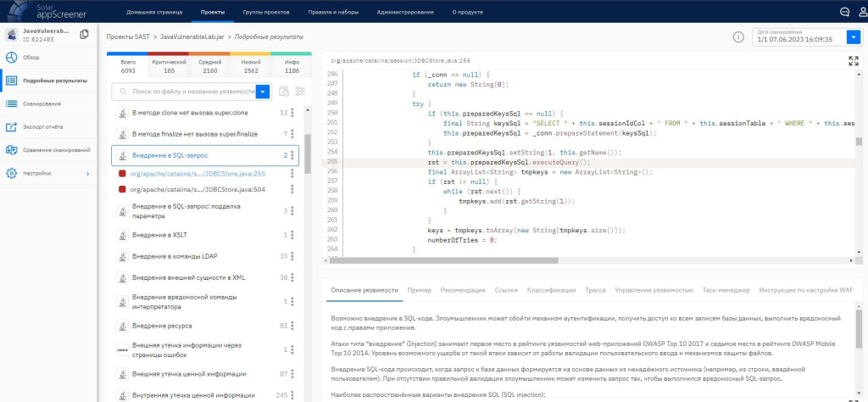Click JavaVulnerableLab.jar breadcrumb link
The image size is (868, 402).
[192, 36]
